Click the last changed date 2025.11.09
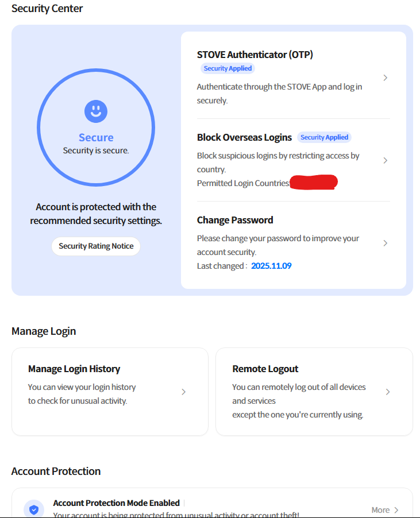Image resolution: width=420 pixels, height=518 pixels. tap(271, 266)
